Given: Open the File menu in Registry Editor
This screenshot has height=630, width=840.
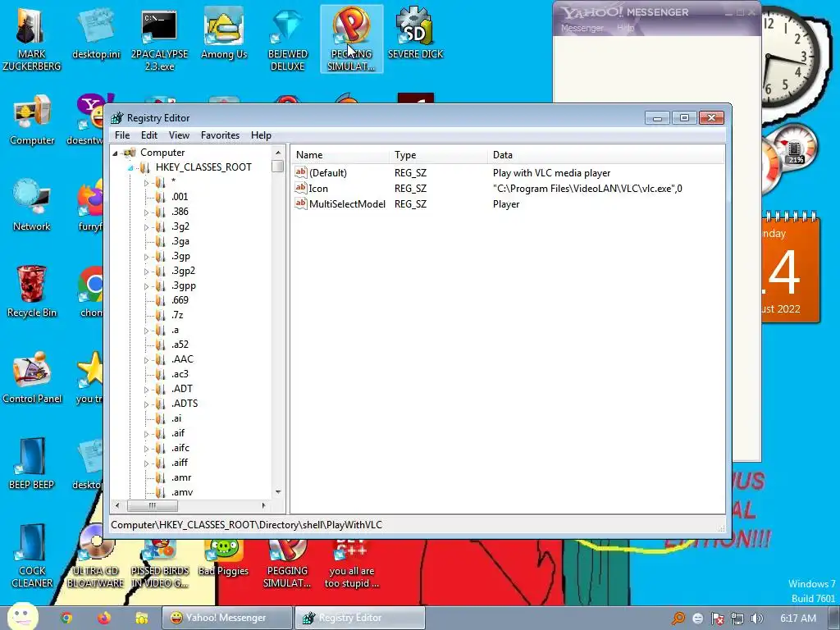Looking at the screenshot, I should 122,135.
